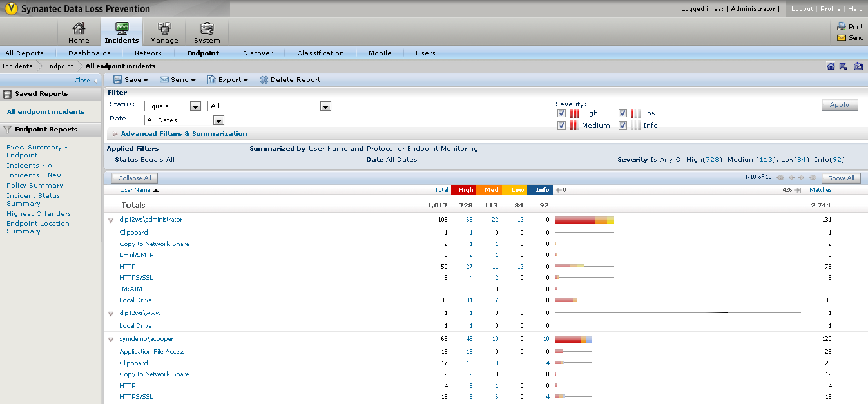Click the Export icon in report toolbar
868x404 pixels.
(x=211, y=80)
